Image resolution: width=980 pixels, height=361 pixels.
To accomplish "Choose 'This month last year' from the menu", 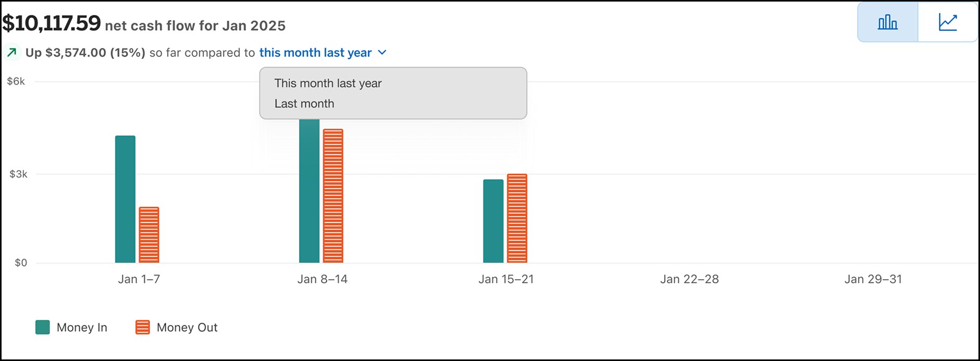I will 328,83.
